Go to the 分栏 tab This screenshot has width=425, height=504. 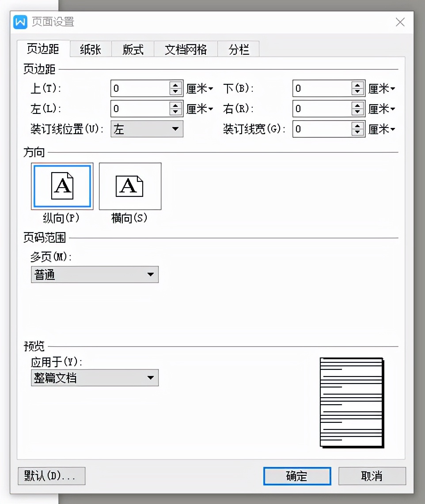point(239,49)
